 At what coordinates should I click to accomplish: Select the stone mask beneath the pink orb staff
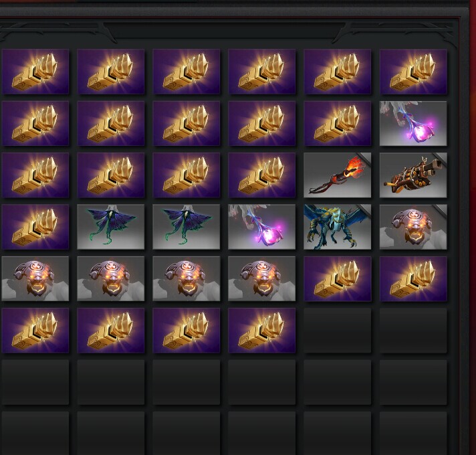point(261,278)
